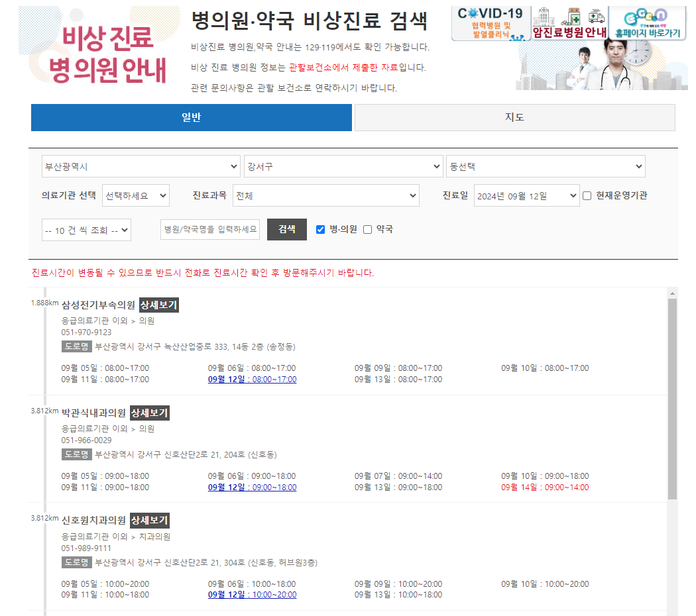The width and height of the screenshot is (696, 616).
Task: Expand the 의료기관 선택 dropdown
Action: pos(136,195)
